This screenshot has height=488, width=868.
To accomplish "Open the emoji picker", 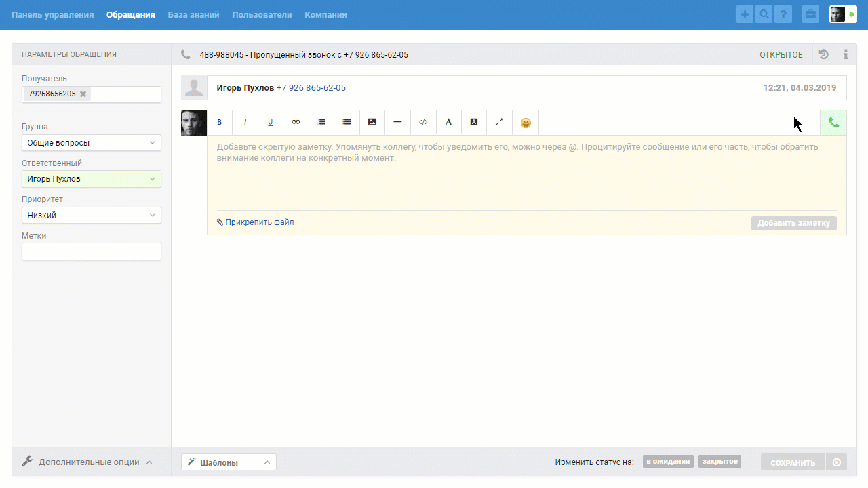I will coord(525,123).
